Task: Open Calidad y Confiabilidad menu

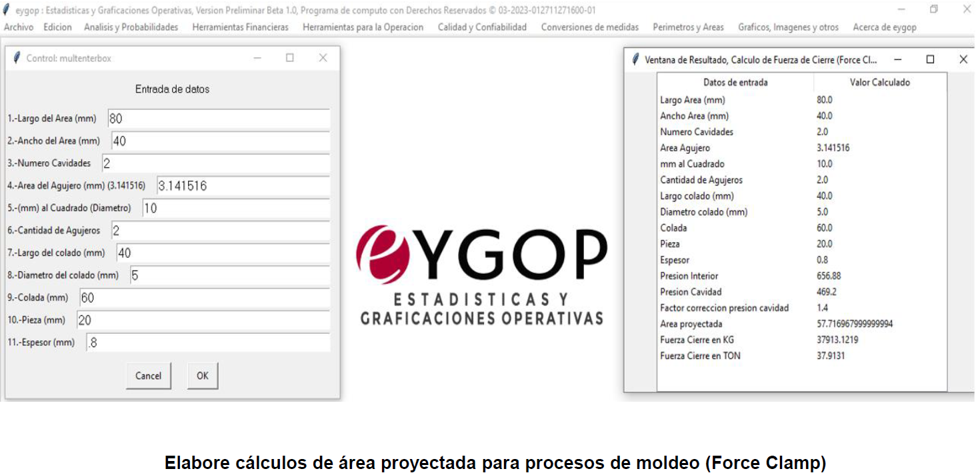Action: [x=481, y=27]
